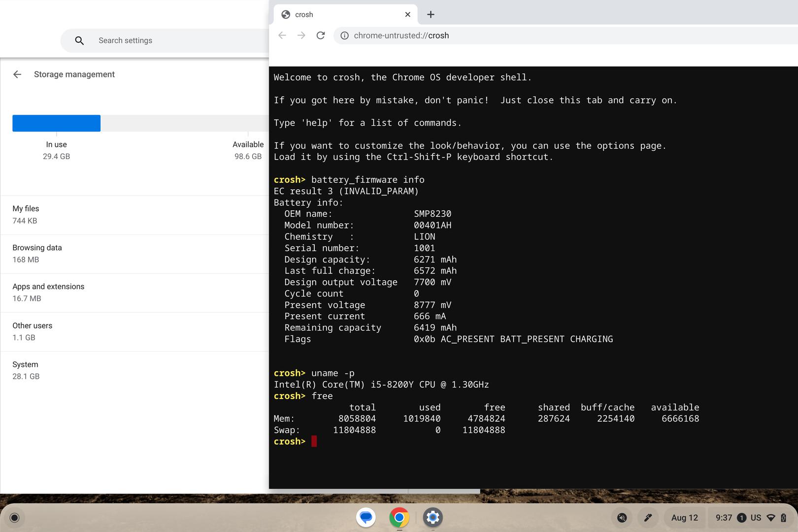Click the Mem total value 8058804
798x532 pixels.
click(x=357, y=419)
